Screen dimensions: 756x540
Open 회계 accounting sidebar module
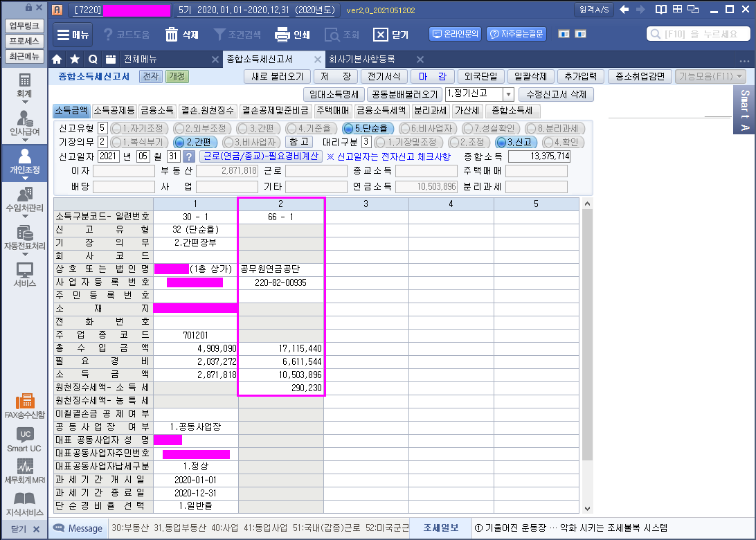[x=25, y=85]
